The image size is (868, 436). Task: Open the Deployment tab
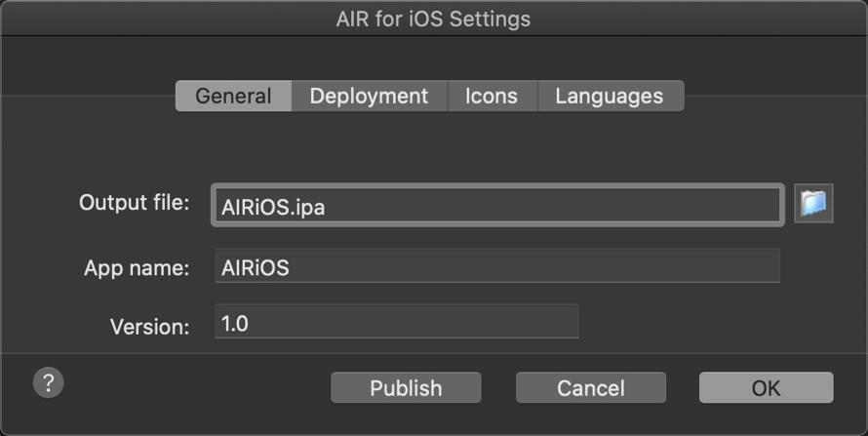click(370, 96)
